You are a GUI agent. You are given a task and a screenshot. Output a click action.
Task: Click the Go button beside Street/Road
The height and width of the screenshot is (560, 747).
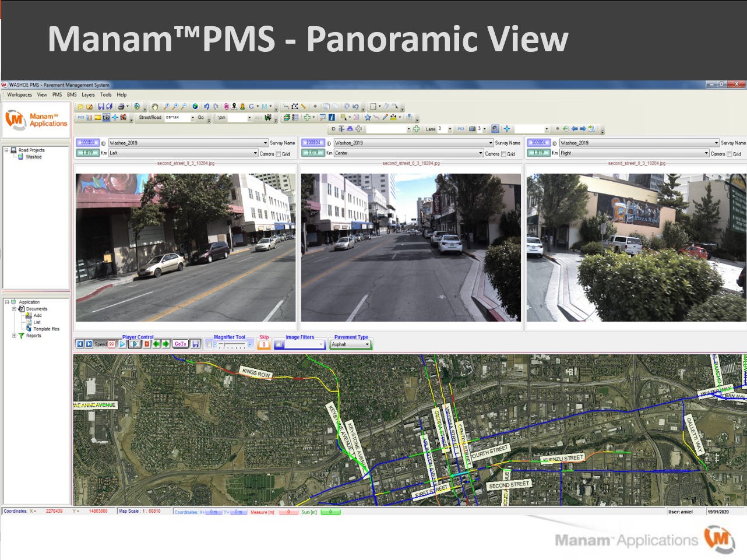pos(200,117)
